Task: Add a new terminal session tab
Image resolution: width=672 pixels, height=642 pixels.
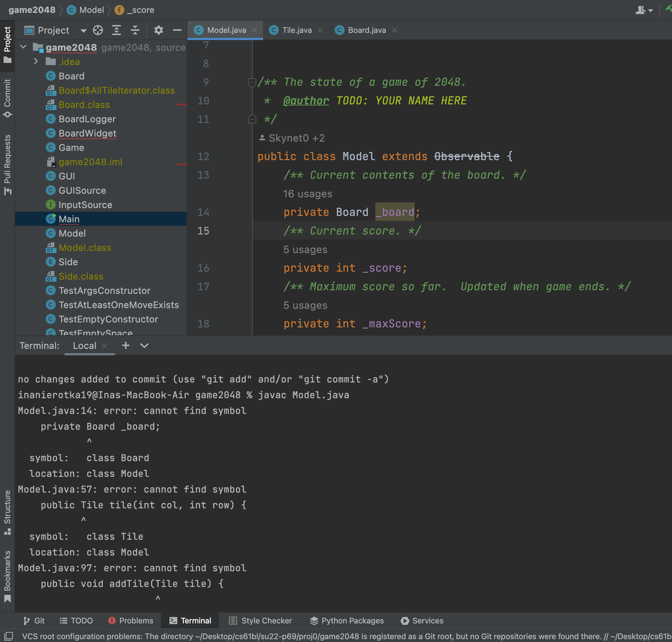Action: pos(125,345)
